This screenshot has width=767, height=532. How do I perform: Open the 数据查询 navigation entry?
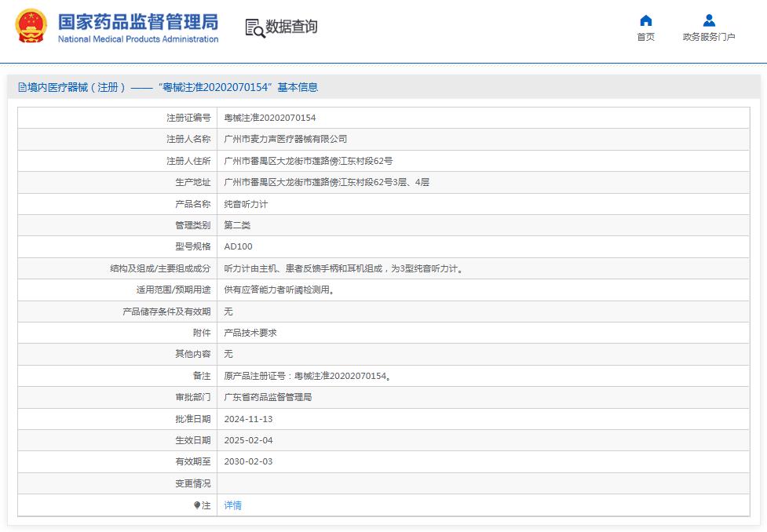(288, 27)
